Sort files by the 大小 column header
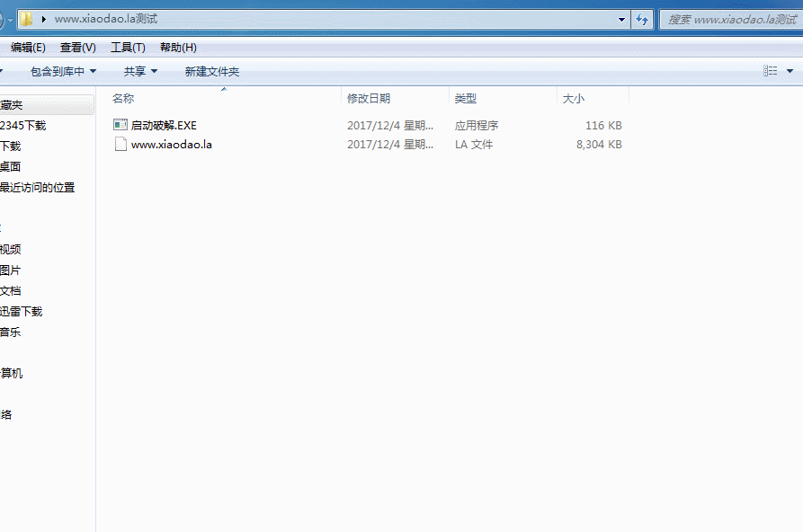The image size is (803, 532). (574, 99)
